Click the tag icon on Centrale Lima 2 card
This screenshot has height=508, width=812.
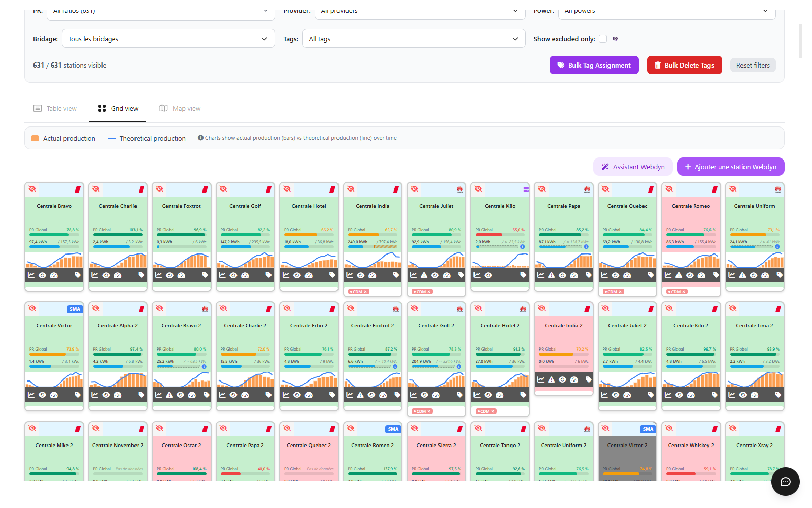(778, 395)
